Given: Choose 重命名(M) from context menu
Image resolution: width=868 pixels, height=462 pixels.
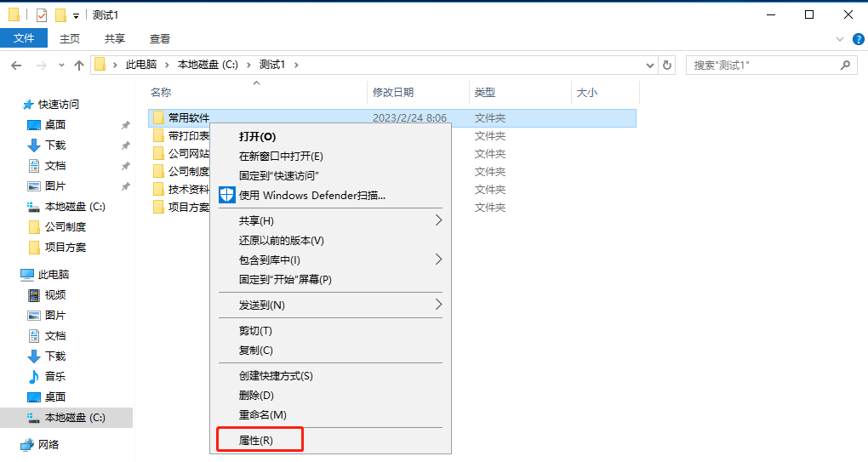Looking at the screenshot, I should pos(331,415).
